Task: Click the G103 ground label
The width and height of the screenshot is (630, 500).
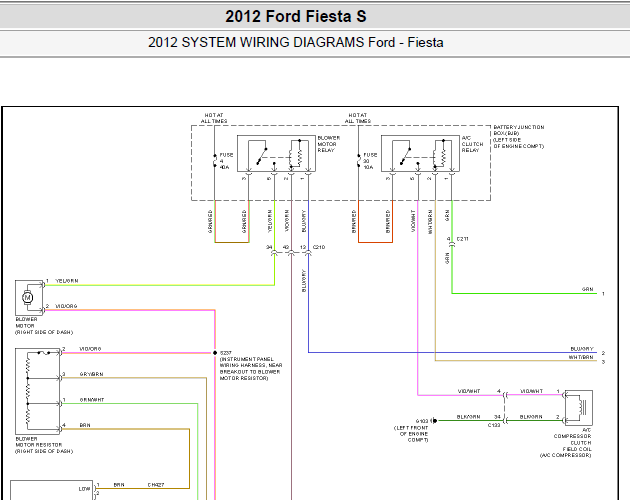Action: click(422, 421)
